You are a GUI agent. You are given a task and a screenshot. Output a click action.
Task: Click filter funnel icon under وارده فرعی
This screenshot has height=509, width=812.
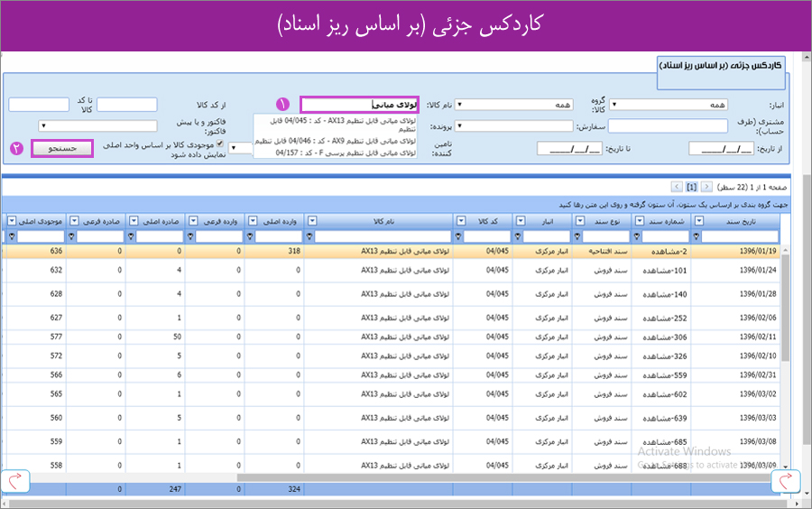[190, 236]
